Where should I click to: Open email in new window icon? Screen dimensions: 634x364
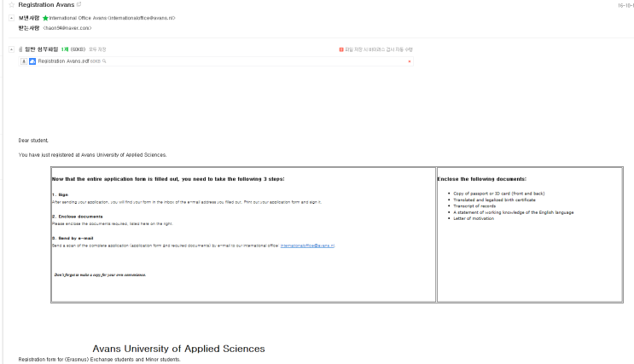(x=79, y=4)
